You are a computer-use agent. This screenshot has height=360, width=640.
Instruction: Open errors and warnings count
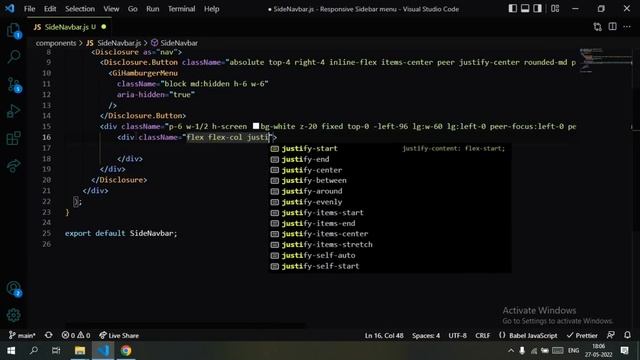pos(76,335)
